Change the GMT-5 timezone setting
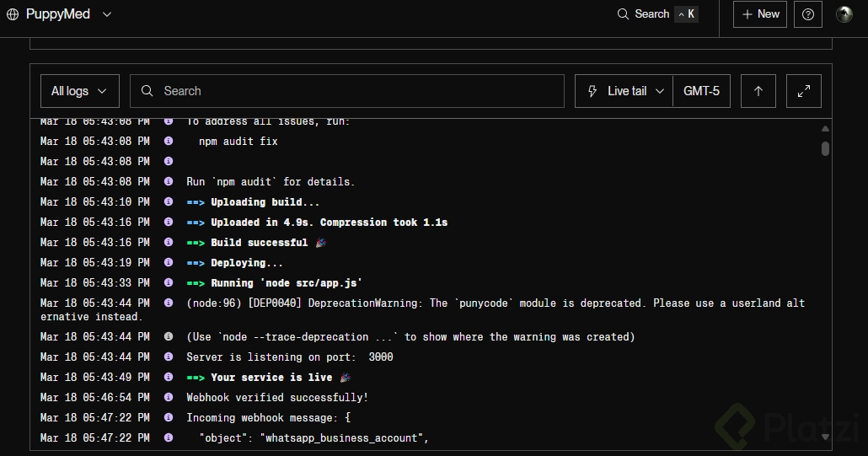 [701, 91]
